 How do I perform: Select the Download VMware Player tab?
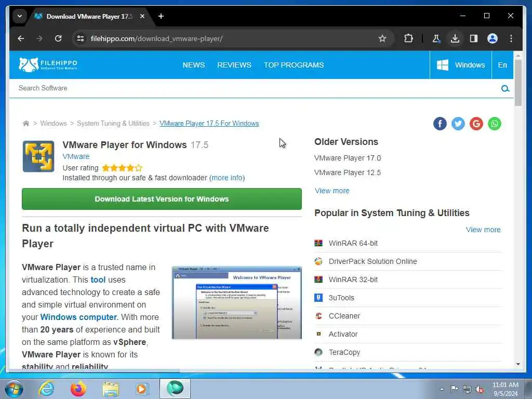point(88,16)
